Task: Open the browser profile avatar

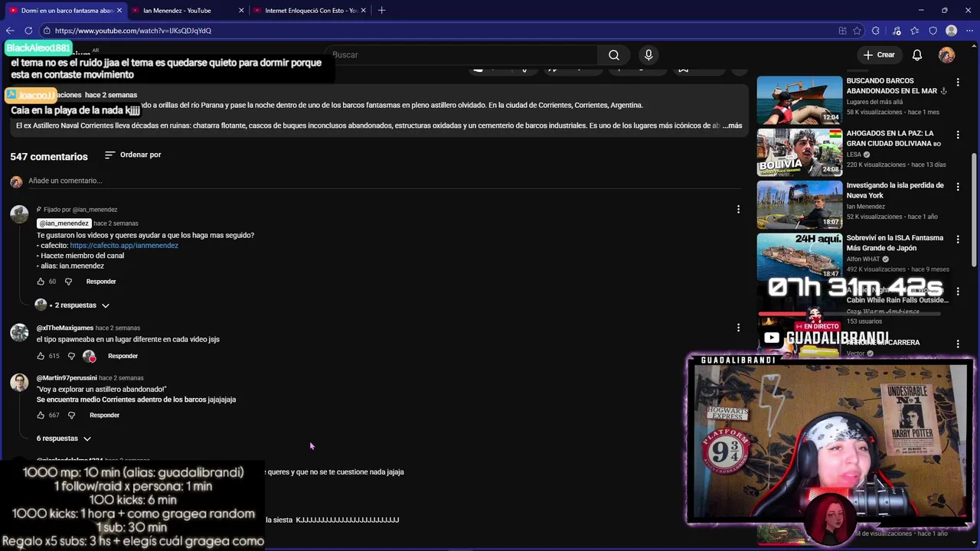Action: pyautogui.click(x=952, y=31)
